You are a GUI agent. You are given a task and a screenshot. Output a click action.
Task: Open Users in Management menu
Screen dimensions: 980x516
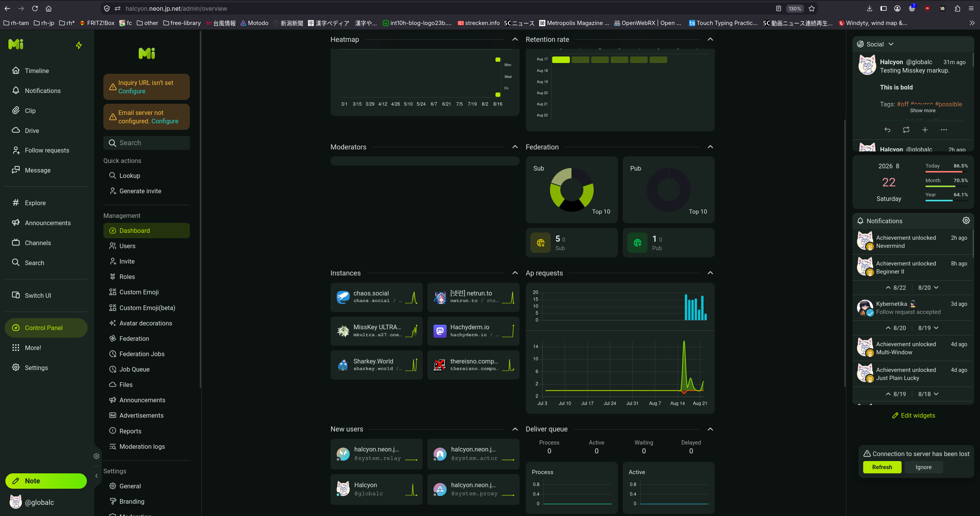point(146,246)
